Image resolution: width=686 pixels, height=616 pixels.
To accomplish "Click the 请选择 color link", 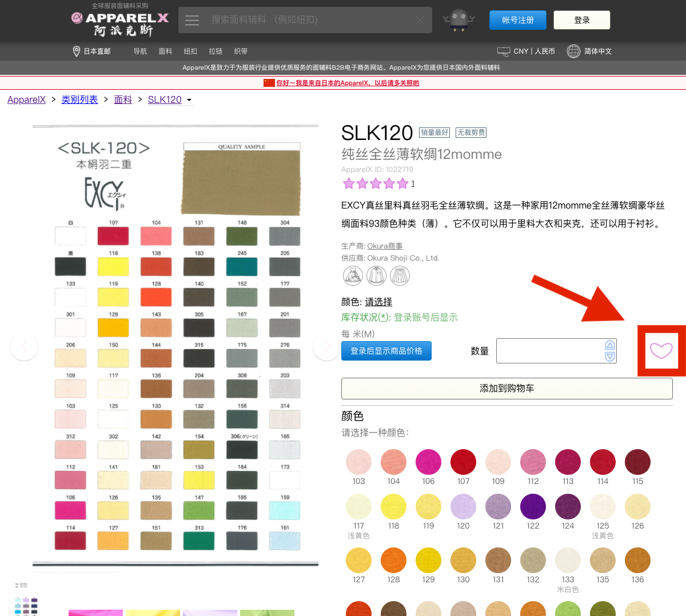I will (378, 302).
